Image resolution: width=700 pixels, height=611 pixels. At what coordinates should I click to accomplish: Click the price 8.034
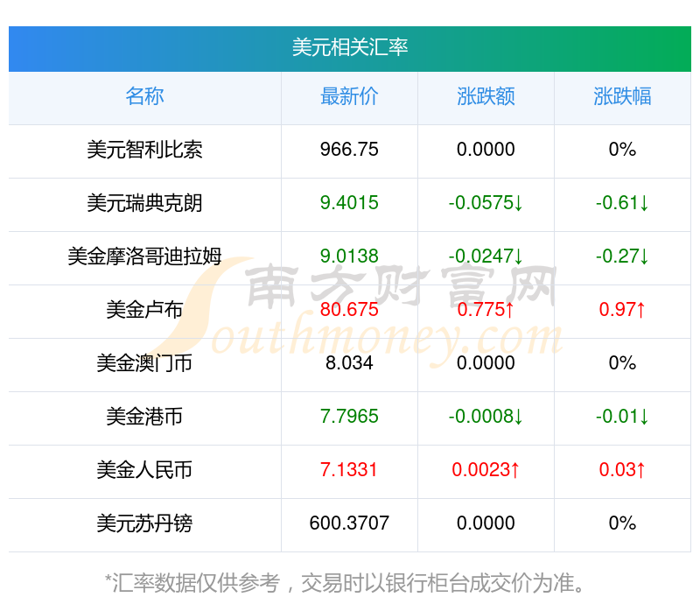(349, 363)
